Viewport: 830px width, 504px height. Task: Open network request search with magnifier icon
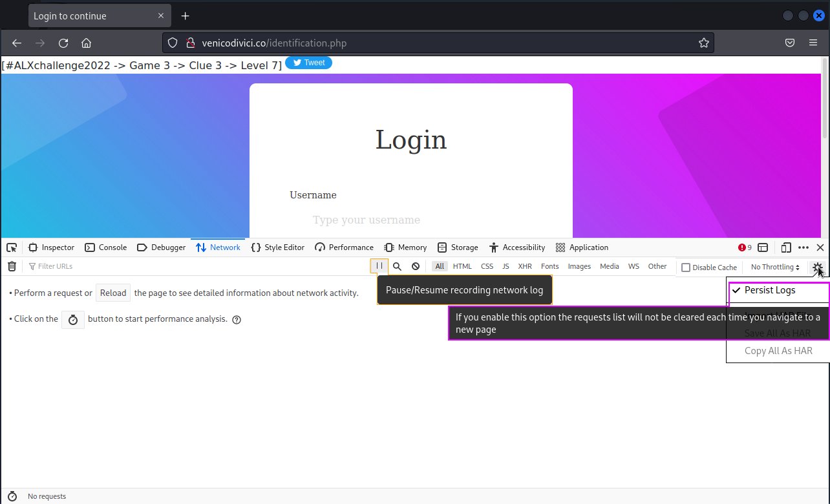click(x=397, y=266)
